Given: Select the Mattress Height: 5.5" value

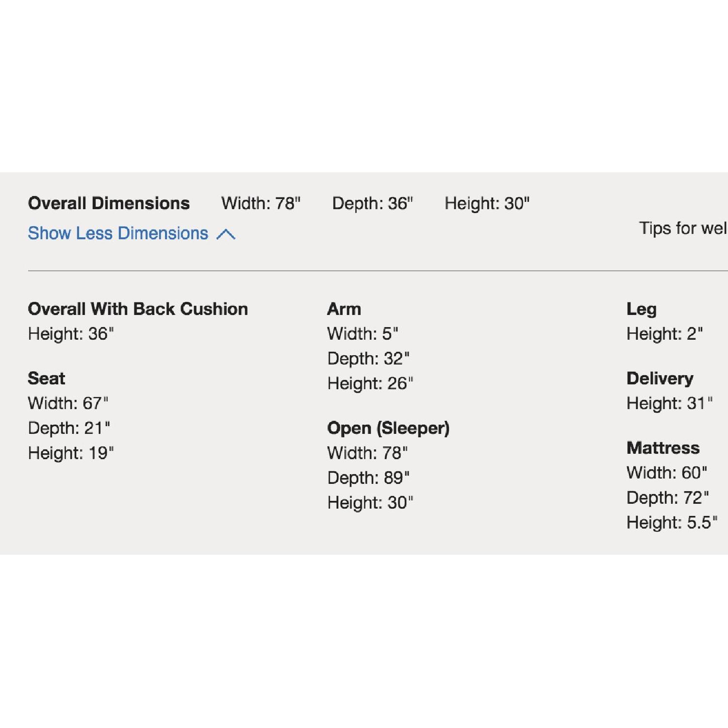Looking at the screenshot, I should click(672, 523).
